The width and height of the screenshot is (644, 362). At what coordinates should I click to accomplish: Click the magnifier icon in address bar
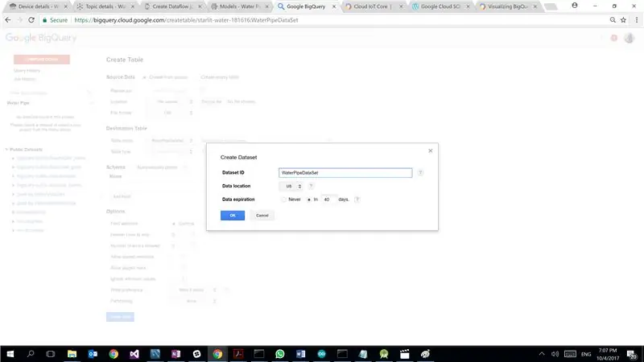pyautogui.click(x=613, y=19)
